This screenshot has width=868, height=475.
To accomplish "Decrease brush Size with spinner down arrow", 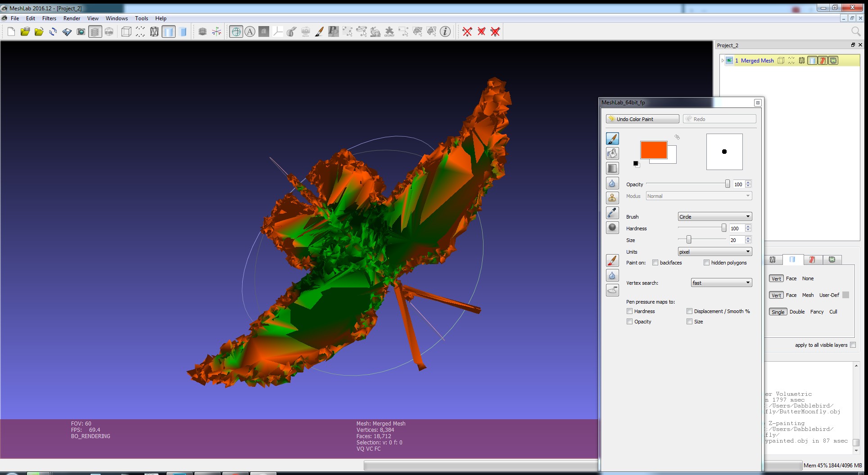I will pos(748,242).
